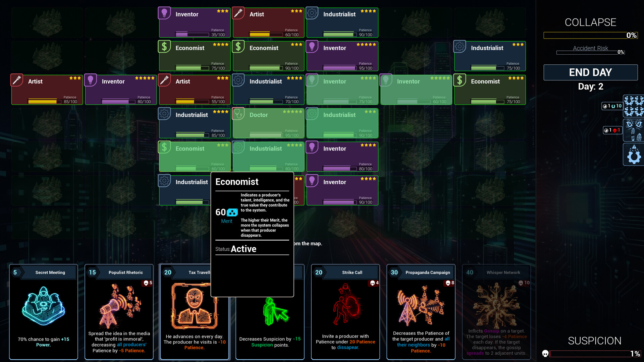Select the Propaganda Campaign card
The image size is (644, 362).
(421, 312)
